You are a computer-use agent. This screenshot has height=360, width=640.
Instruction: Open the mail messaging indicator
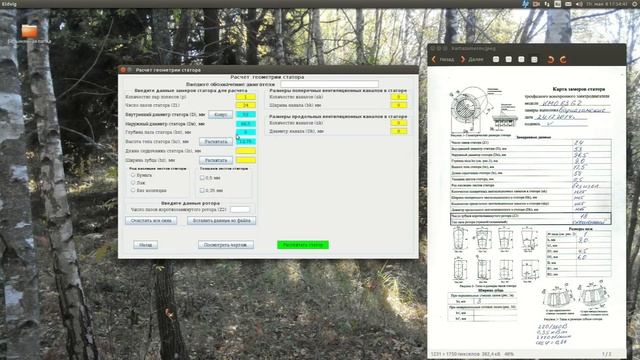568,4
